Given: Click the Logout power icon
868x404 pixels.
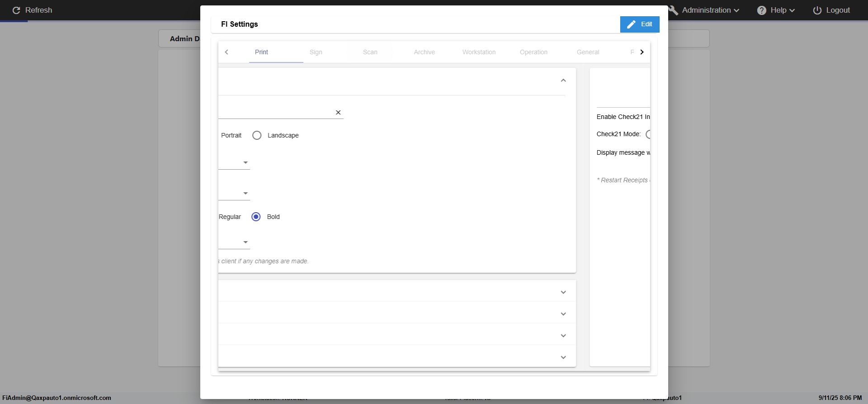Looking at the screenshot, I should tap(817, 10).
